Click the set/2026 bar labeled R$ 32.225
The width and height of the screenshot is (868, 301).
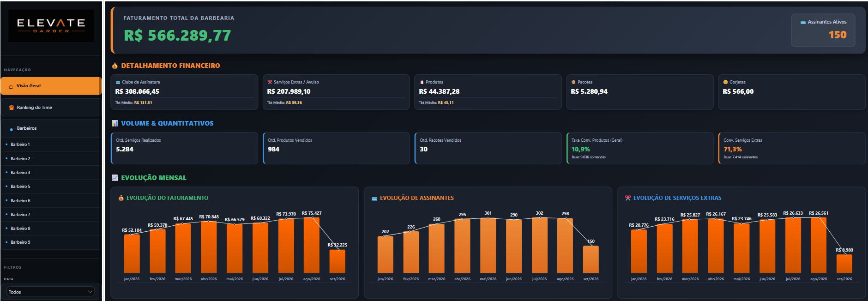[x=337, y=261]
